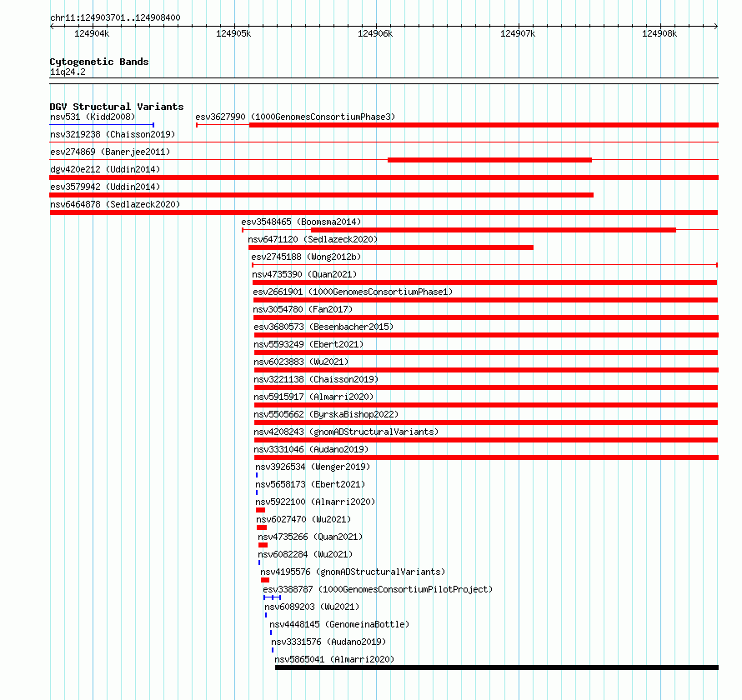The height and width of the screenshot is (700, 742).
Task: Click the nsv531 (Kidd2008) variant label
Action: [x=93, y=117]
